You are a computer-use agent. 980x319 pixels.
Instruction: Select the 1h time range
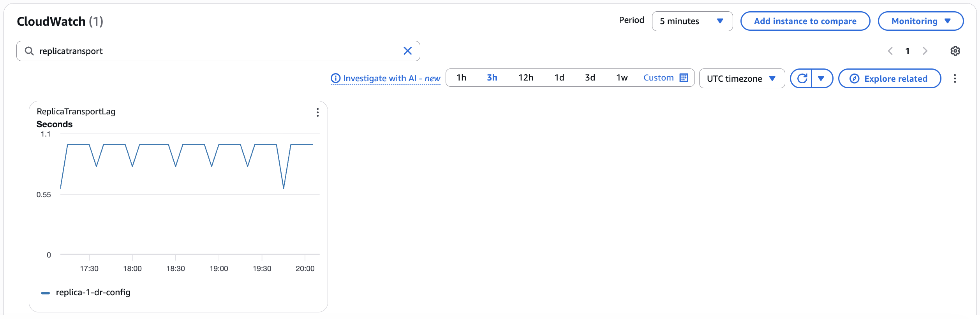461,78
